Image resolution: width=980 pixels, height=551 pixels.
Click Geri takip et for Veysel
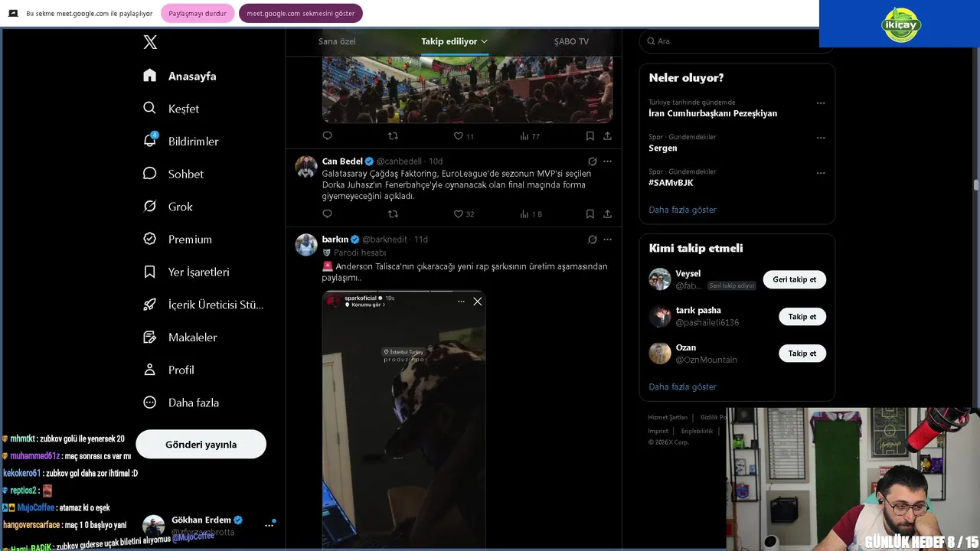[794, 279]
